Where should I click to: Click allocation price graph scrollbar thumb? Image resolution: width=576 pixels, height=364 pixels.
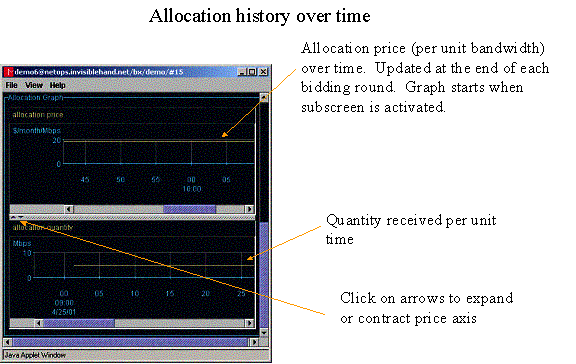[x=190, y=209]
